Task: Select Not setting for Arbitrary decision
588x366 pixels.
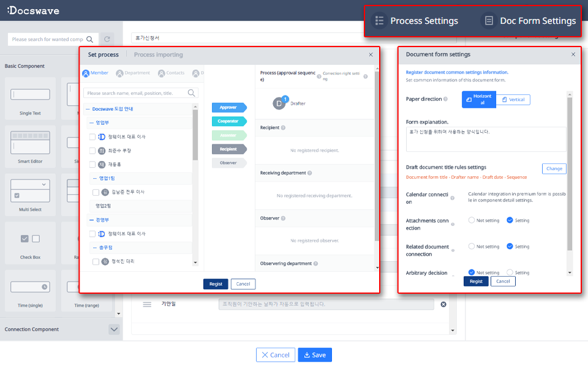Action: click(x=470, y=272)
